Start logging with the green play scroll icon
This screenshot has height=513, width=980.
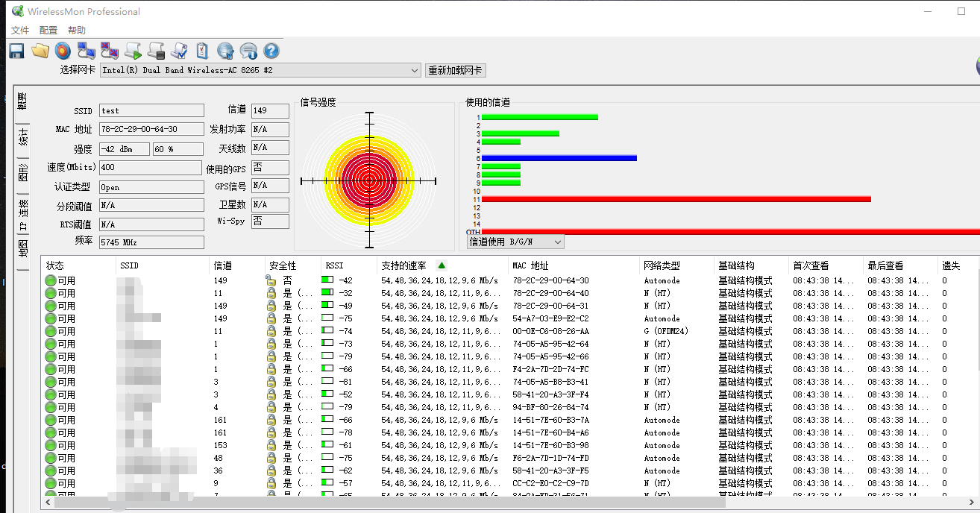133,51
